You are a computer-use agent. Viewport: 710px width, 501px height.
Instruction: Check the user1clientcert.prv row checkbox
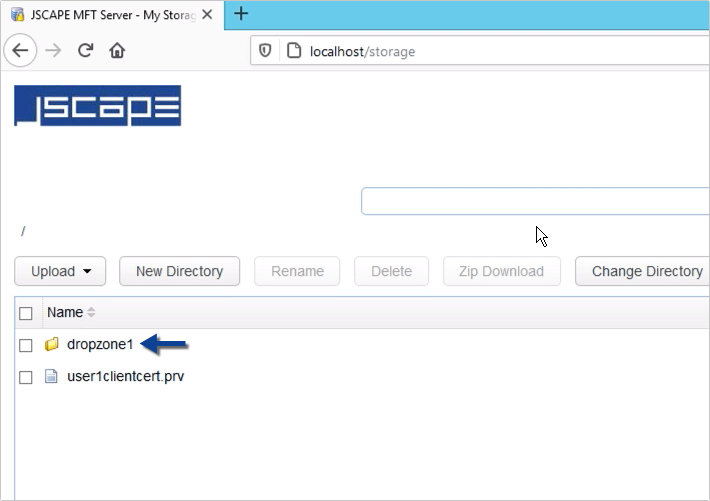26,377
